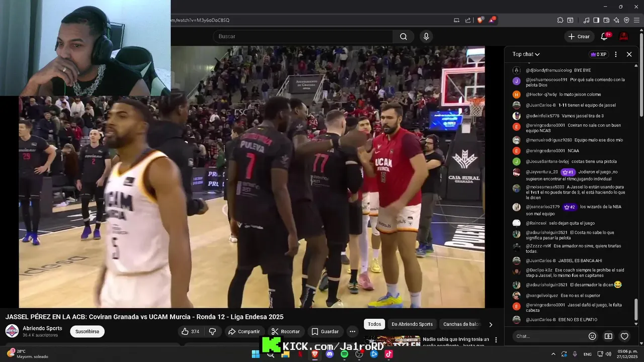
Task: Click the @jeancarlos2179 chat username
Action: click(x=542, y=207)
